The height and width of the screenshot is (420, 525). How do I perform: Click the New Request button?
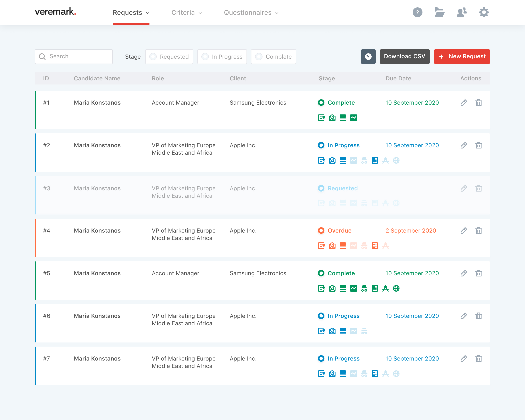(462, 56)
